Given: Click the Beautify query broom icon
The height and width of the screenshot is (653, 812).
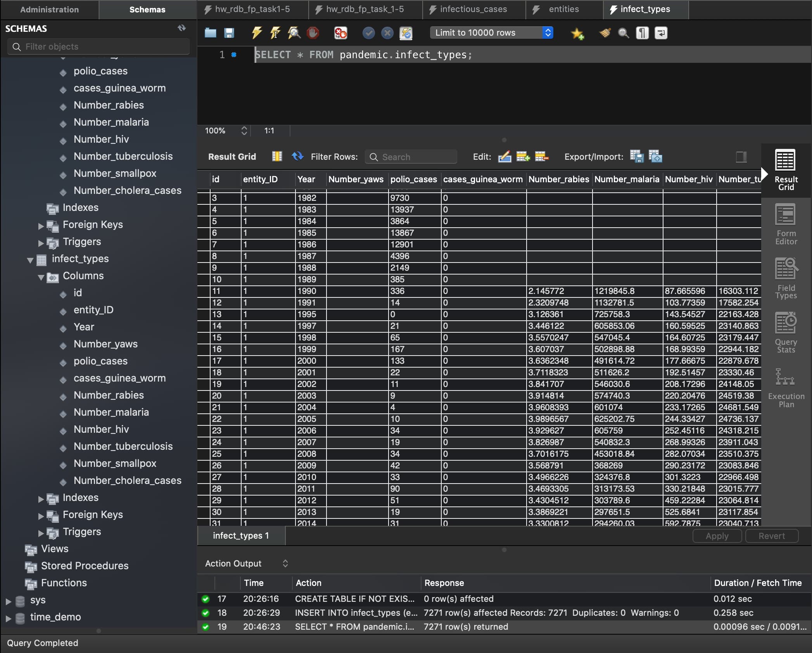Looking at the screenshot, I should (x=605, y=33).
